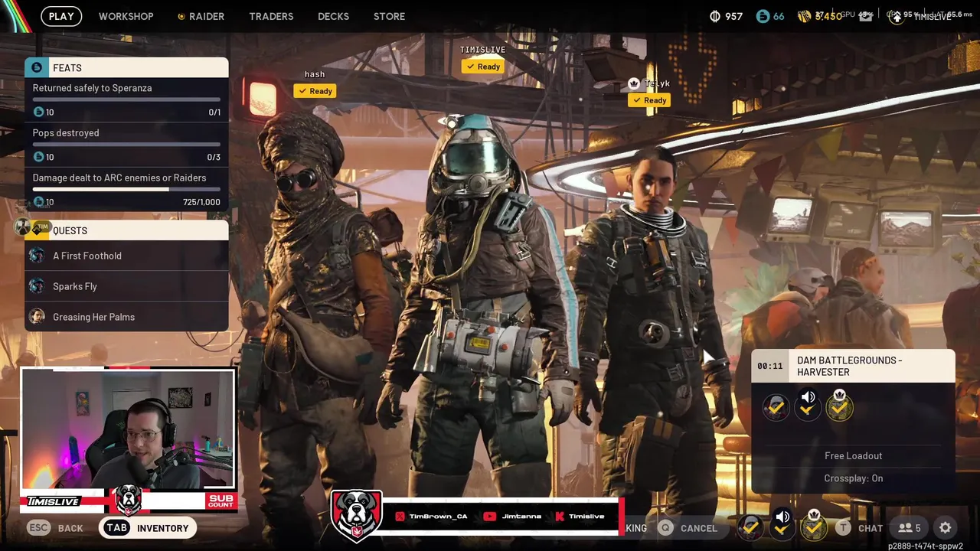Click the quest giver icon beside Sparks Fly
980x551 pixels.
tap(36, 286)
